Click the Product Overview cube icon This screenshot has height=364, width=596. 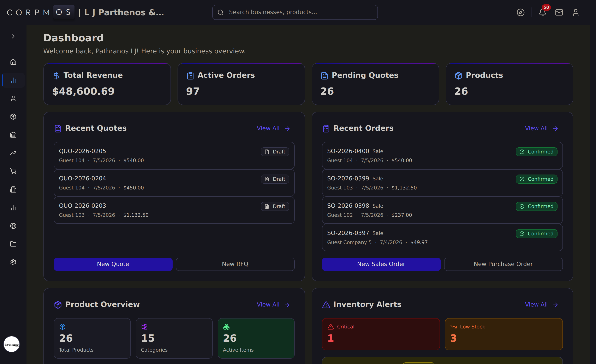(x=58, y=305)
